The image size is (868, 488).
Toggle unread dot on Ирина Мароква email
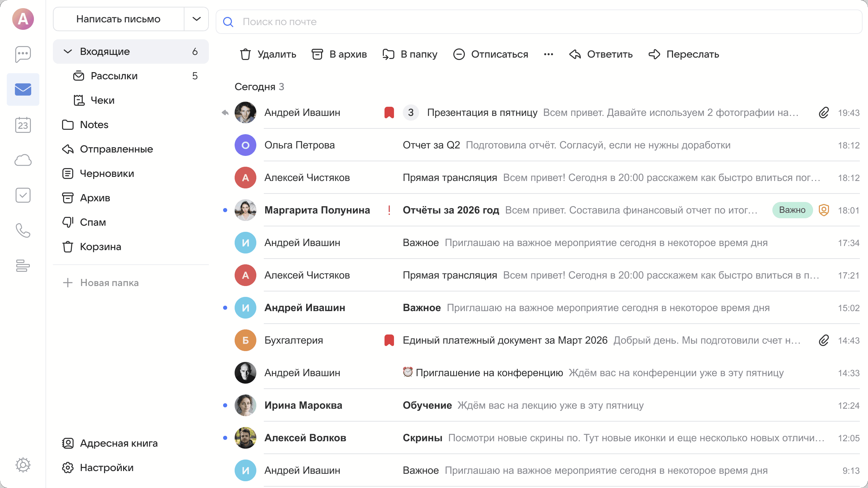click(x=225, y=405)
